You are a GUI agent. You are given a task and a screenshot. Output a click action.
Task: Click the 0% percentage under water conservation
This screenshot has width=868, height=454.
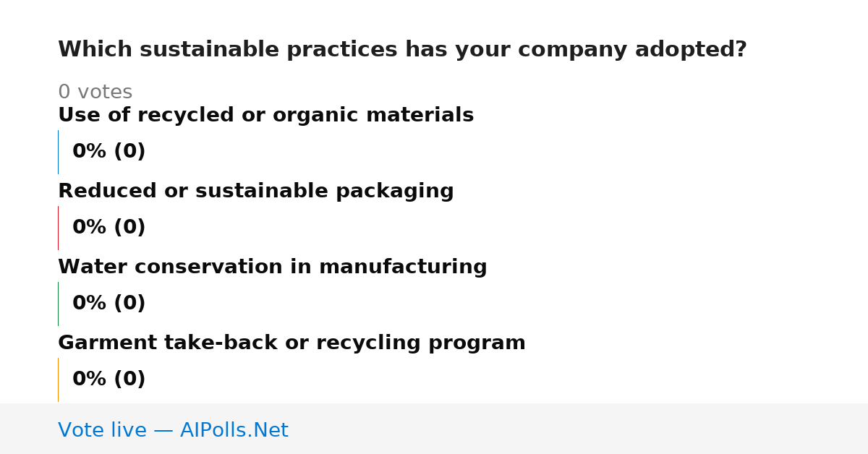coord(90,304)
